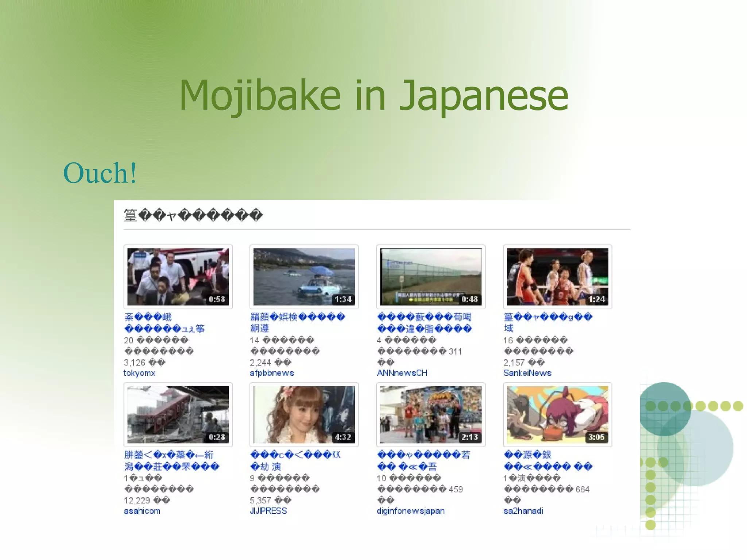
Task: Open the crowd video thumbnail lasting 0:58
Action: coord(178,277)
